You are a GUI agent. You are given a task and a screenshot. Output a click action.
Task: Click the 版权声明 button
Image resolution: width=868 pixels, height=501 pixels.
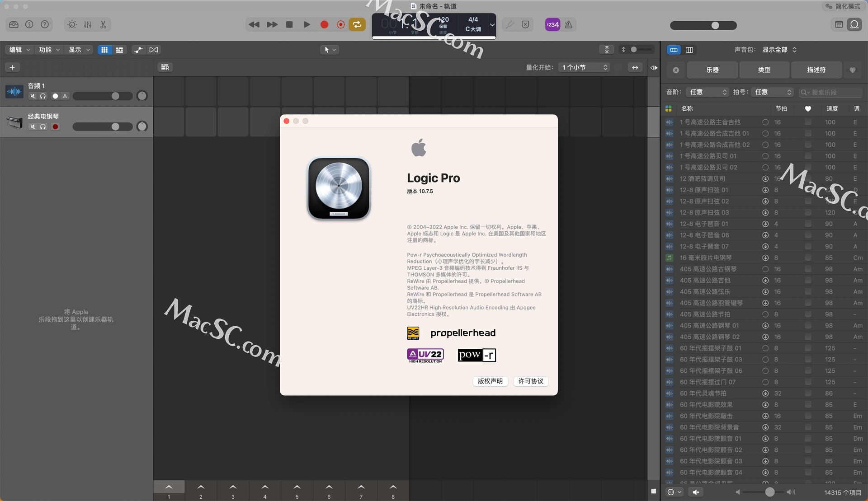[491, 381]
